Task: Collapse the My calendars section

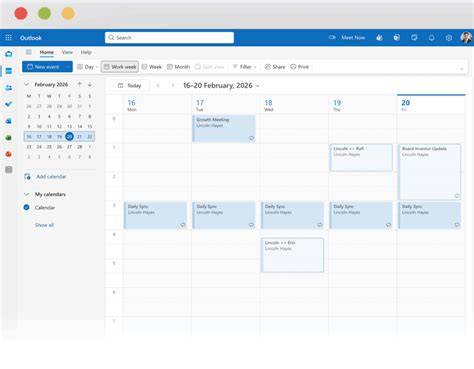Action: [x=27, y=194]
